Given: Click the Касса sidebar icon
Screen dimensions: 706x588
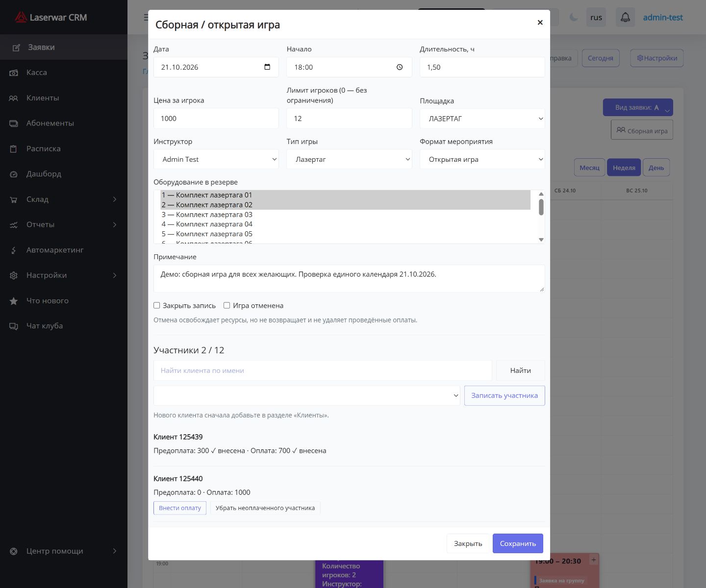Looking at the screenshot, I should pyautogui.click(x=14, y=73).
